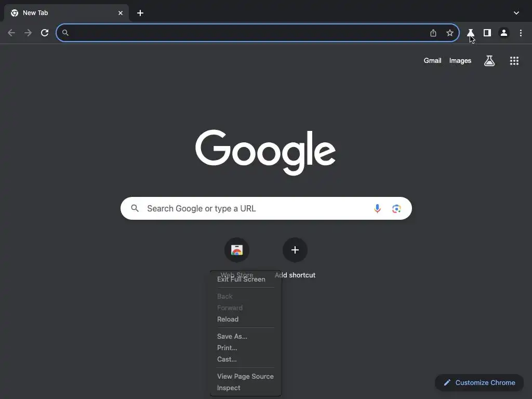Search by image with Lens icon
This screenshot has width=532, height=399.
point(396,208)
